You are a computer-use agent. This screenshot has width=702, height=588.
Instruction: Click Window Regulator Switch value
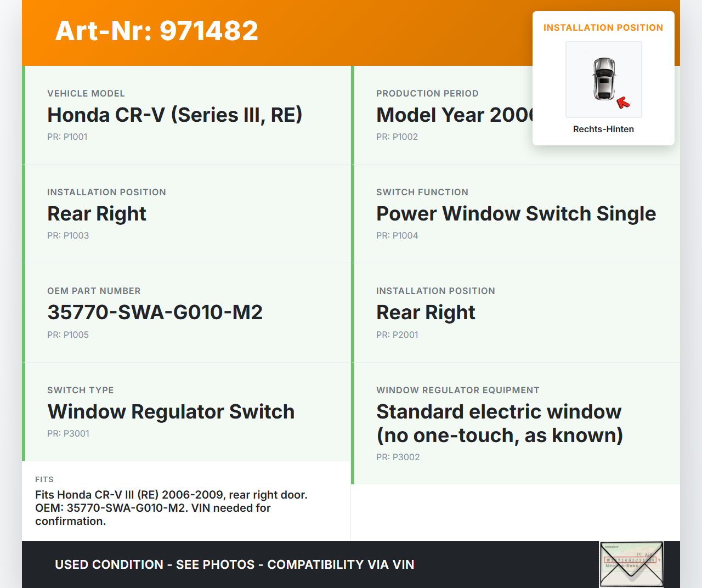(x=171, y=411)
